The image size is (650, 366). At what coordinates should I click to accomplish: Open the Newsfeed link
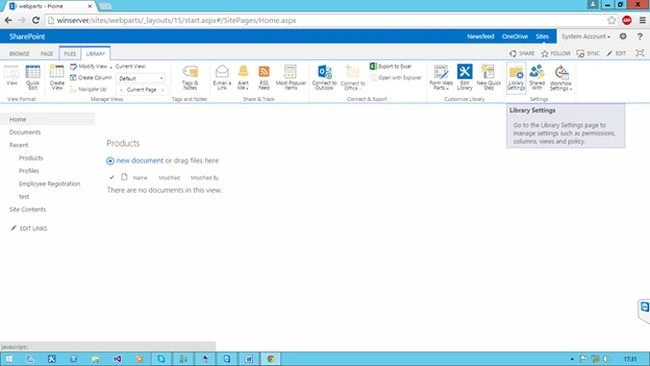[480, 36]
